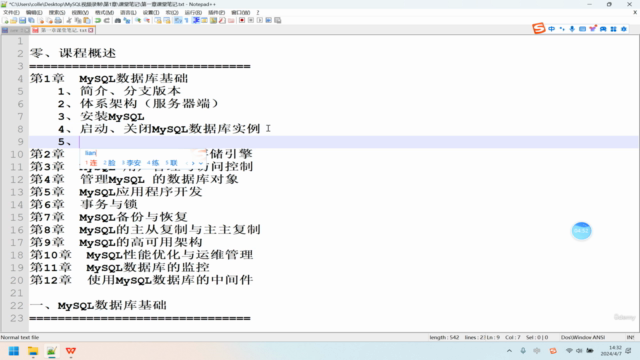
Task: Start macro recording with the red dot icon
Action: 242,20
